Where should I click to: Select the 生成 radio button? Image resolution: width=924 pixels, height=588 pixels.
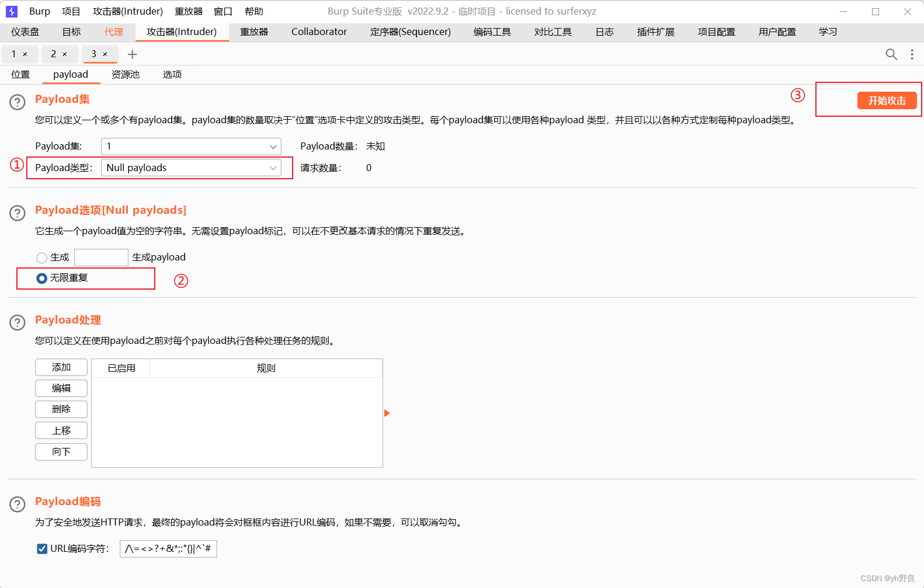point(41,258)
